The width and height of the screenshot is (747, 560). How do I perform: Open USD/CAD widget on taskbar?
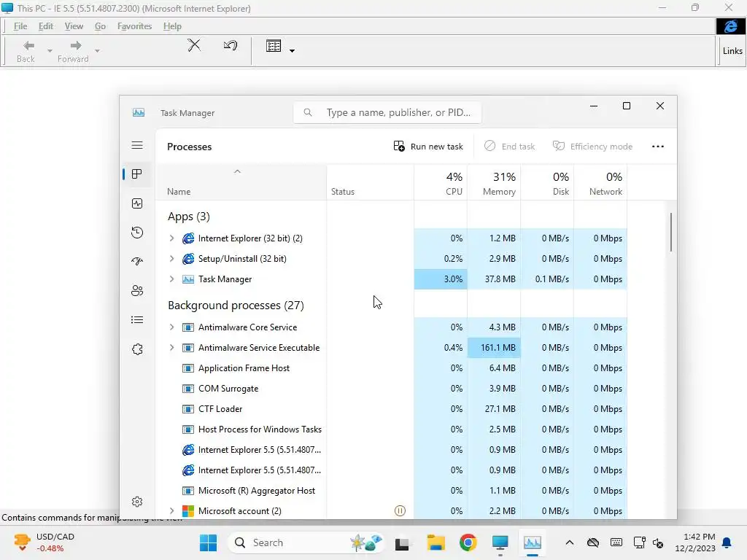tap(44, 542)
